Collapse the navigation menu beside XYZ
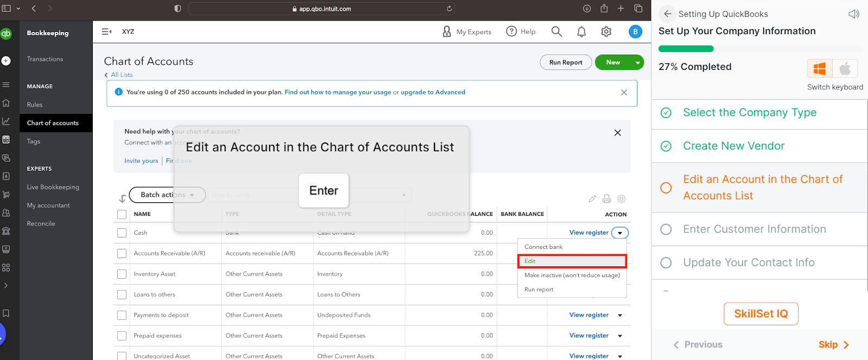The width and height of the screenshot is (868, 360). click(x=107, y=31)
